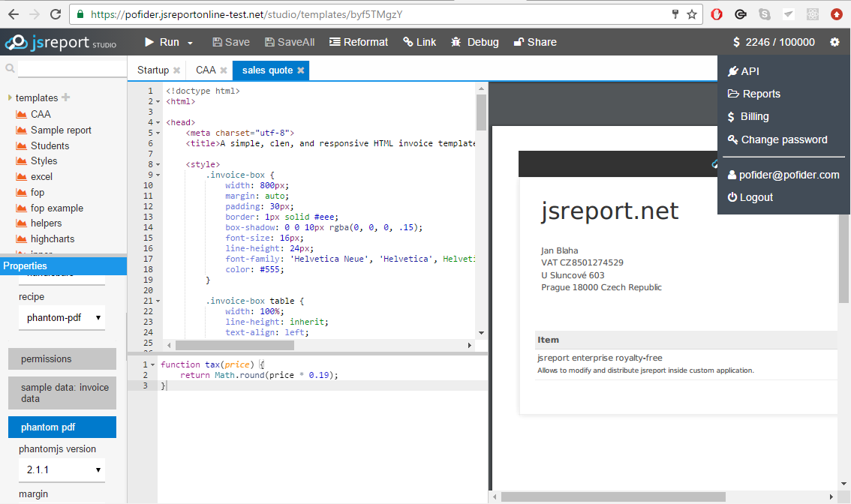Reload the browser page
Image resolution: width=851 pixels, height=504 pixels.
[56, 15]
